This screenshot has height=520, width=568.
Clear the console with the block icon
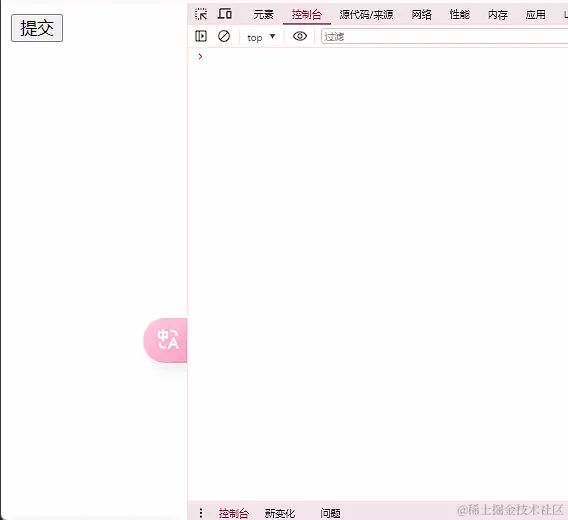[x=224, y=36]
